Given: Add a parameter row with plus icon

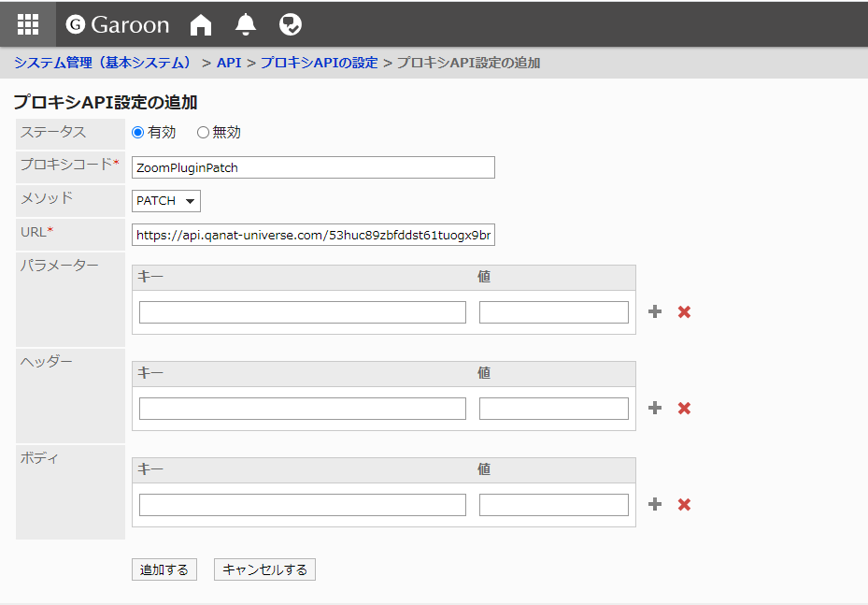Looking at the screenshot, I should (655, 312).
